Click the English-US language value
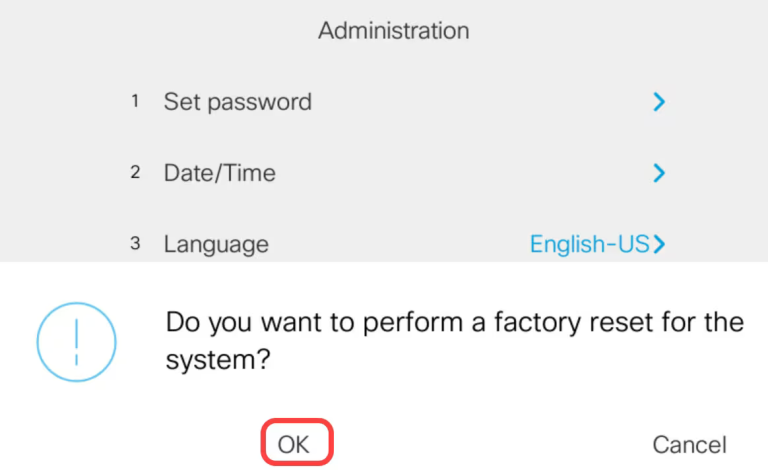 [590, 244]
